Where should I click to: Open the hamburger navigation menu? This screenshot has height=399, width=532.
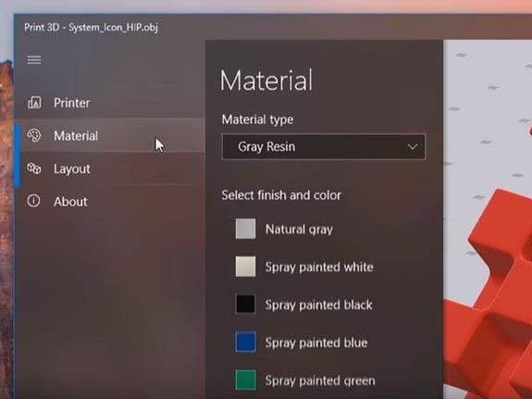point(34,60)
